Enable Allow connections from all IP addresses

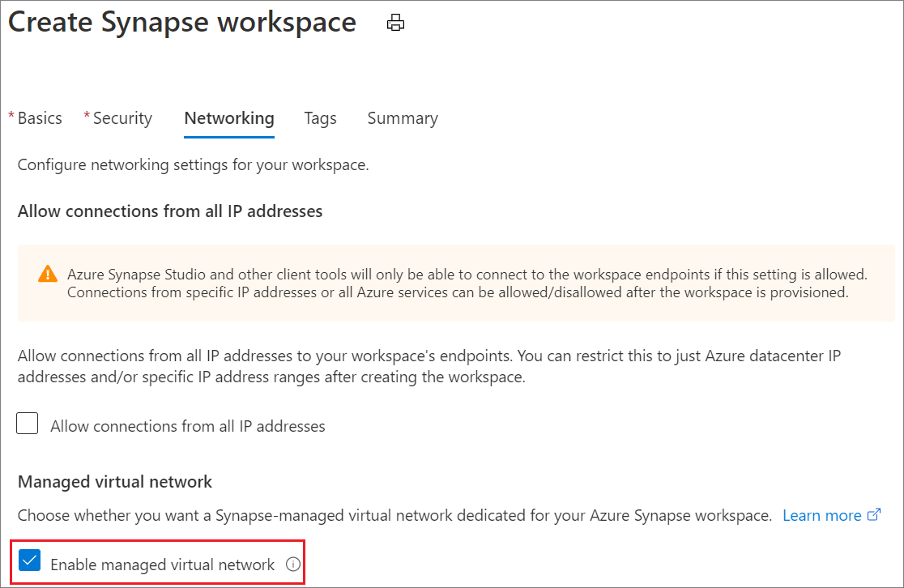pos(27,423)
